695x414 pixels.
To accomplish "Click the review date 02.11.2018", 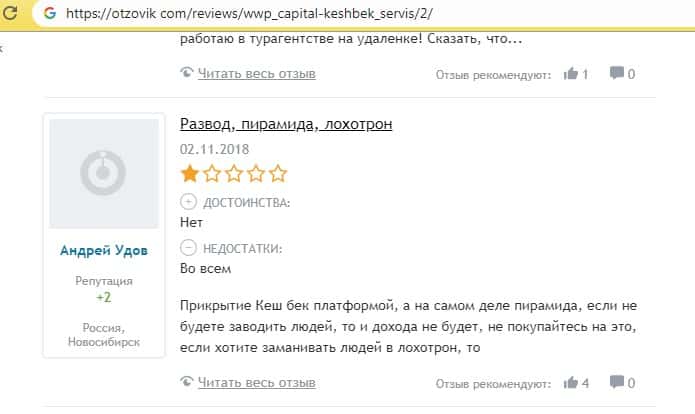I will coord(215,149).
